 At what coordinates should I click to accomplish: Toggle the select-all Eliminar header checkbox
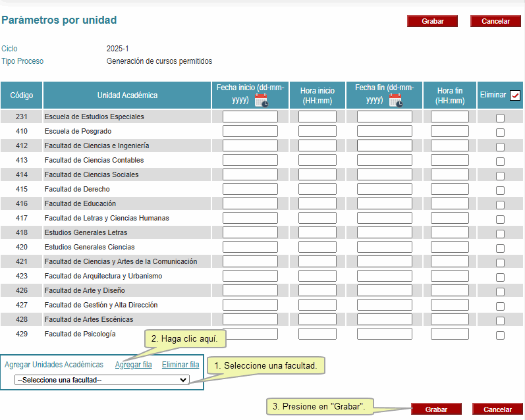(515, 95)
